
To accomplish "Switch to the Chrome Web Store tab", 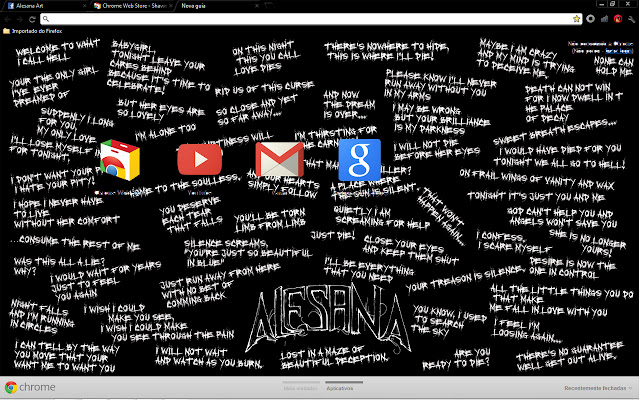I will click(134, 6).
